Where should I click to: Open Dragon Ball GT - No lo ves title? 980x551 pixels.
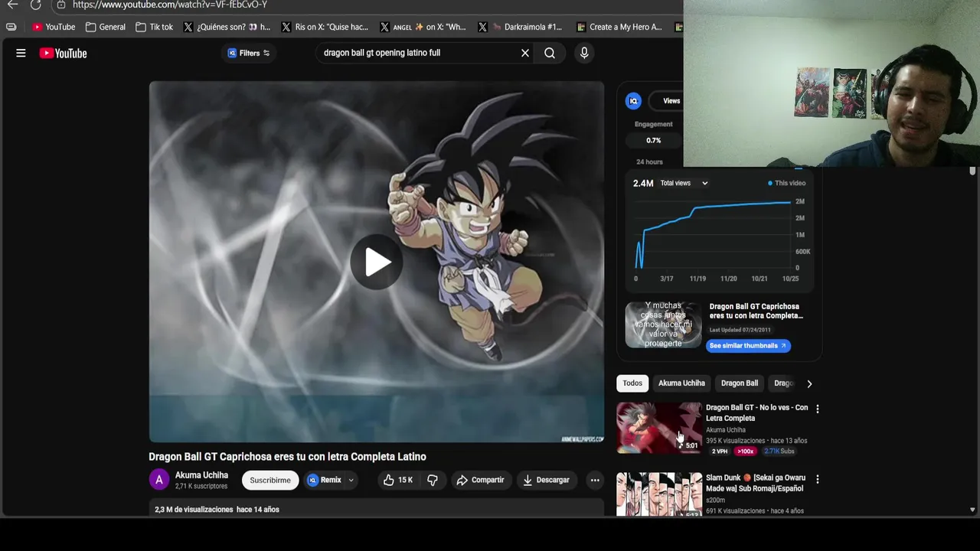tap(756, 413)
